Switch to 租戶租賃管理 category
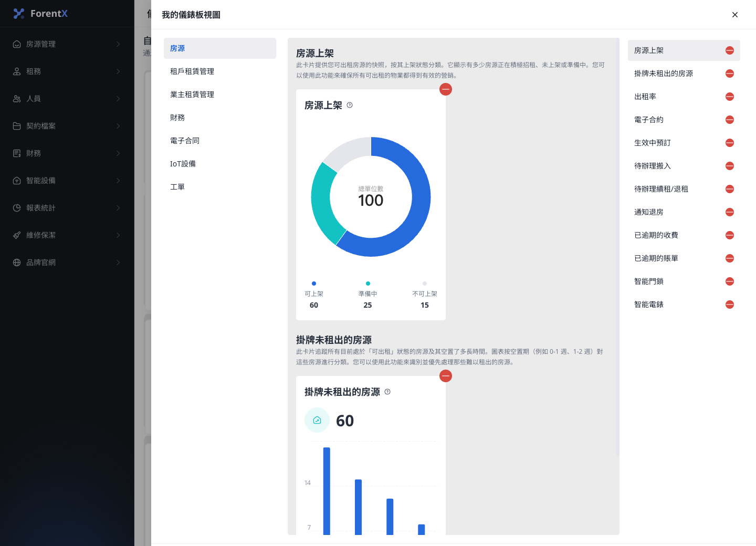 pyautogui.click(x=220, y=71)
